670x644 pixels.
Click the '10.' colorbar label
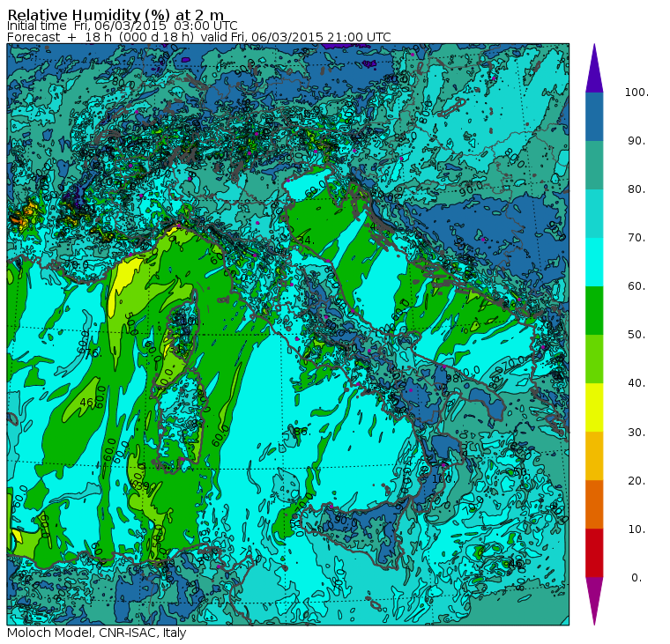tap(636, 529)
